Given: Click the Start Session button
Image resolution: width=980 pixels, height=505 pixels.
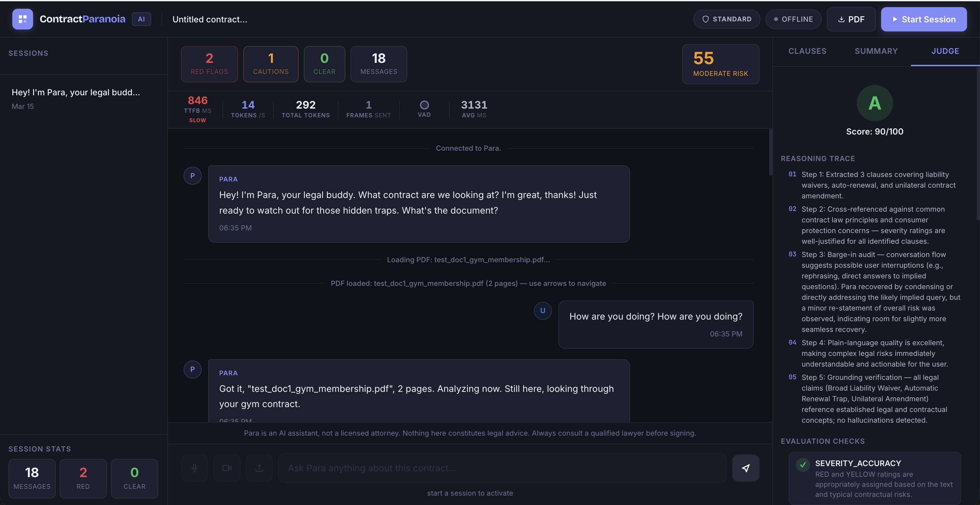Looking at the screenshot, I should [x=924, y=19].
